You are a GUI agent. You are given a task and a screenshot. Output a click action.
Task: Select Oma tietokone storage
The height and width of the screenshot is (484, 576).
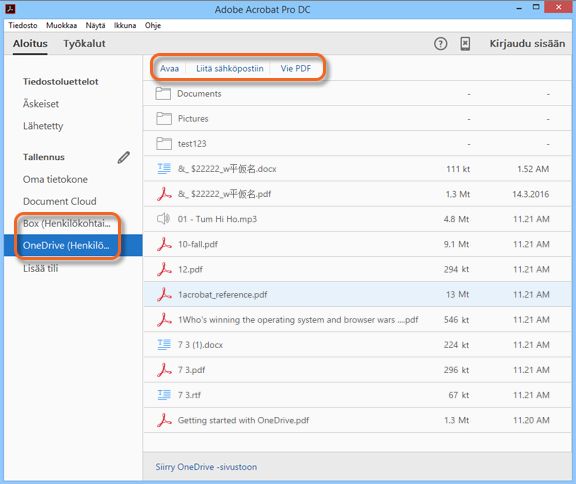point(55,179)
